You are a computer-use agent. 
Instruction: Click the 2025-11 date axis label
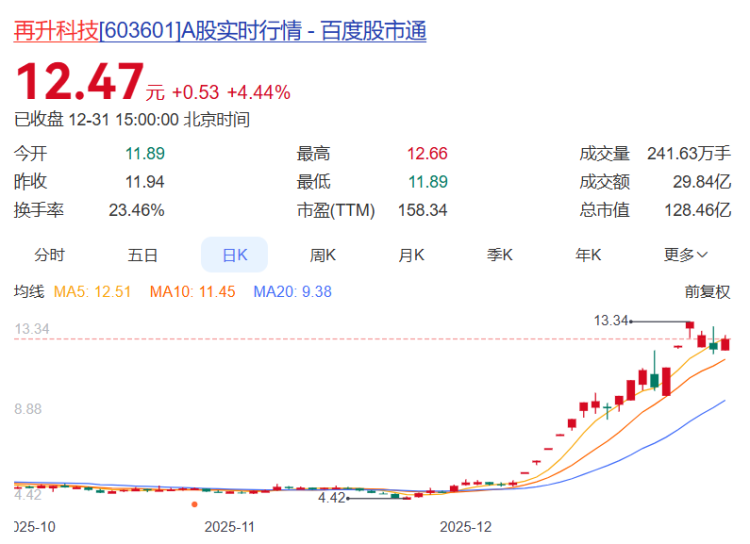tap(229, 527)
